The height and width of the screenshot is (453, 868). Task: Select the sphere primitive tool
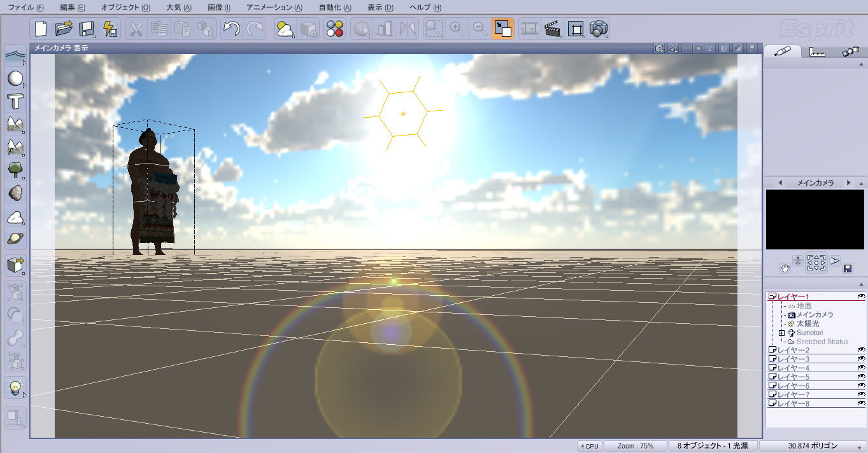click(x=15, y=79)
